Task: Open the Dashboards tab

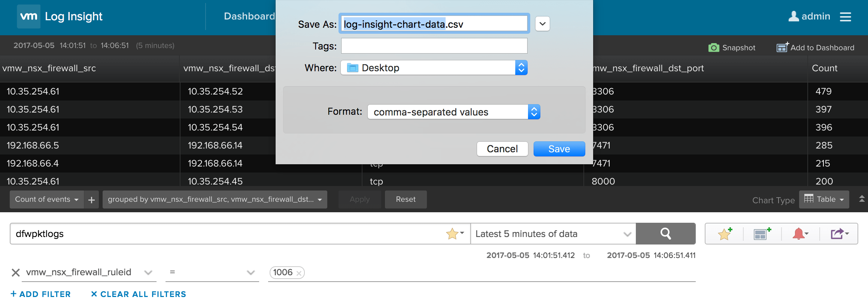Action: click(x=249, y=16)
